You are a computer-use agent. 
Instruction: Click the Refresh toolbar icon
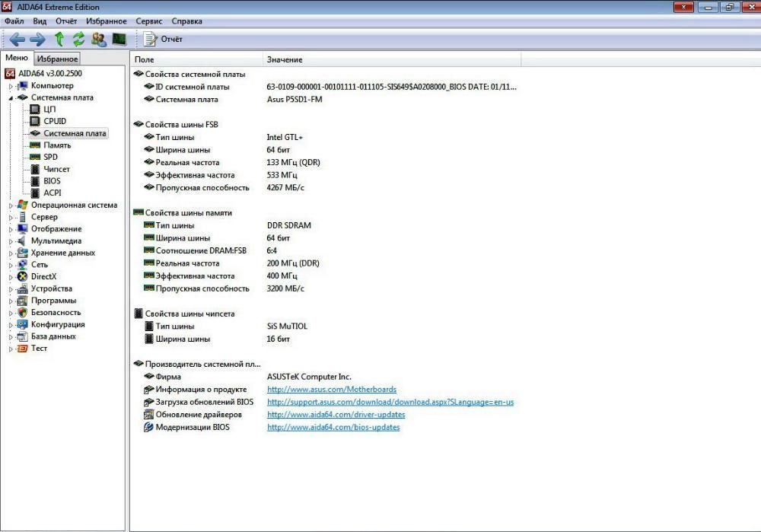coord(78,40)
